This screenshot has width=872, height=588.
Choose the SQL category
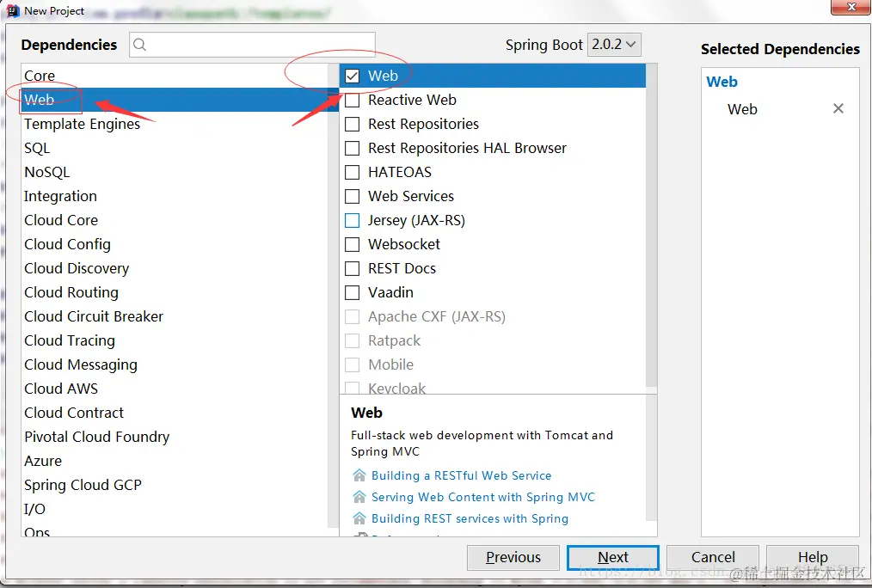[175, 148]
